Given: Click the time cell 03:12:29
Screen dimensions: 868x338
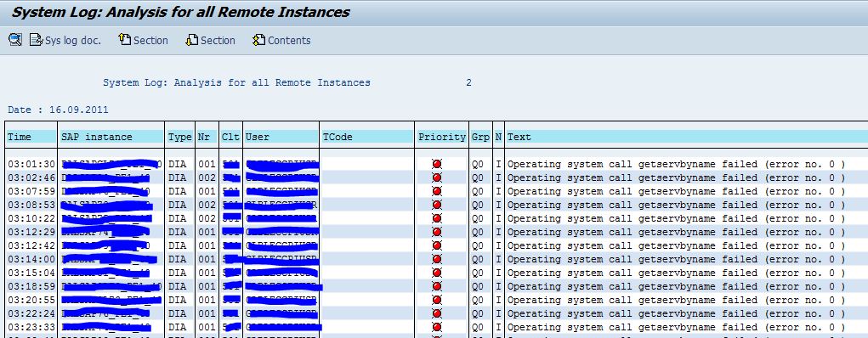Looking at the screenshot, I should click(x=31, y=232).
